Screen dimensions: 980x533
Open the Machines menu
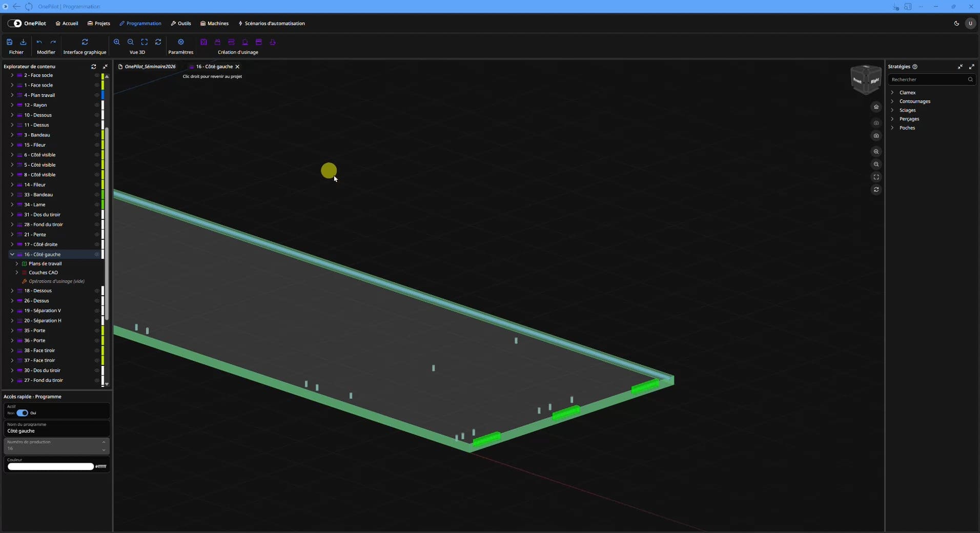215,24
